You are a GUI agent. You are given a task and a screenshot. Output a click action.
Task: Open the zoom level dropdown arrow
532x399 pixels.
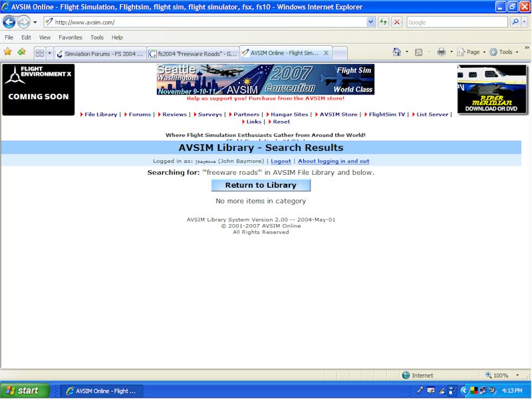pos(517,375)
